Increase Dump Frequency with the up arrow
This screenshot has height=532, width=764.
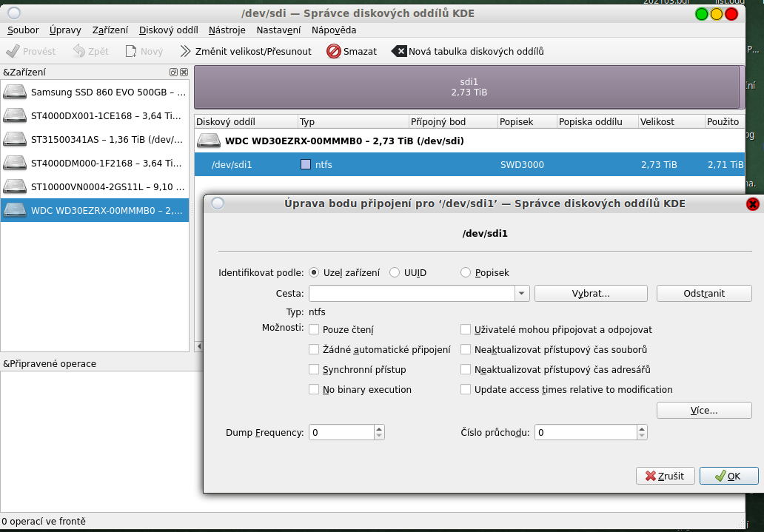click(x=379, y=428)
